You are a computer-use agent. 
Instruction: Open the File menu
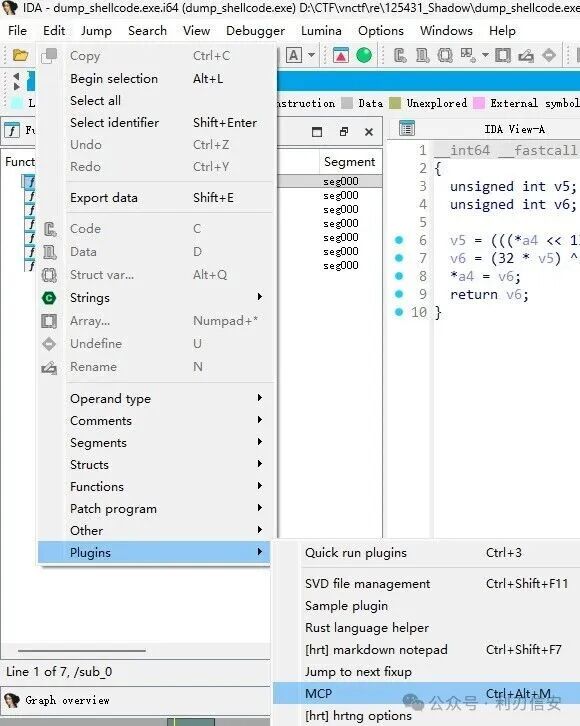(17, 31)
